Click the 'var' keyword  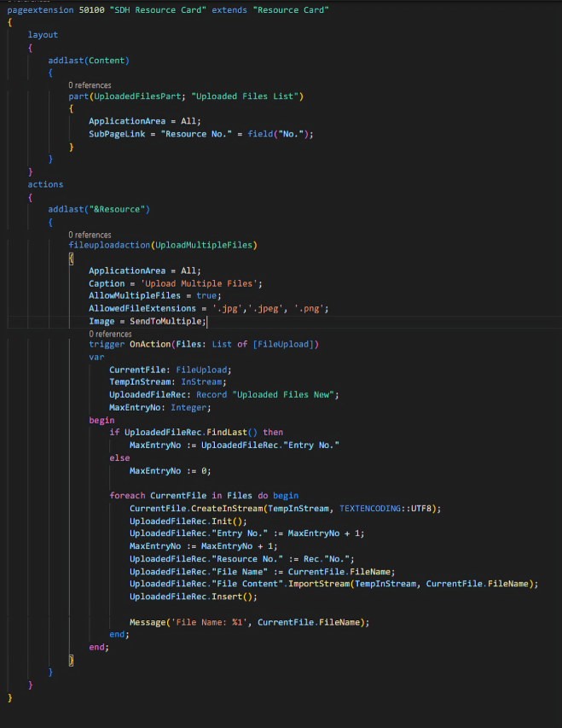[96, 357]
